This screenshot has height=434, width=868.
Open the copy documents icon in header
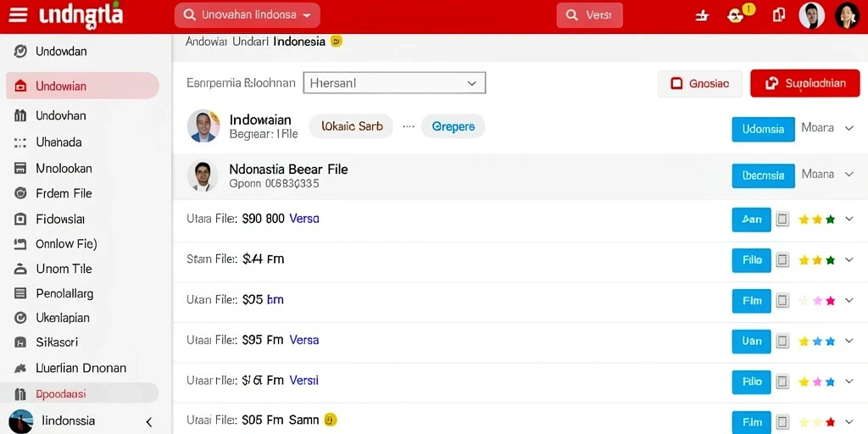tap(778, 15)
